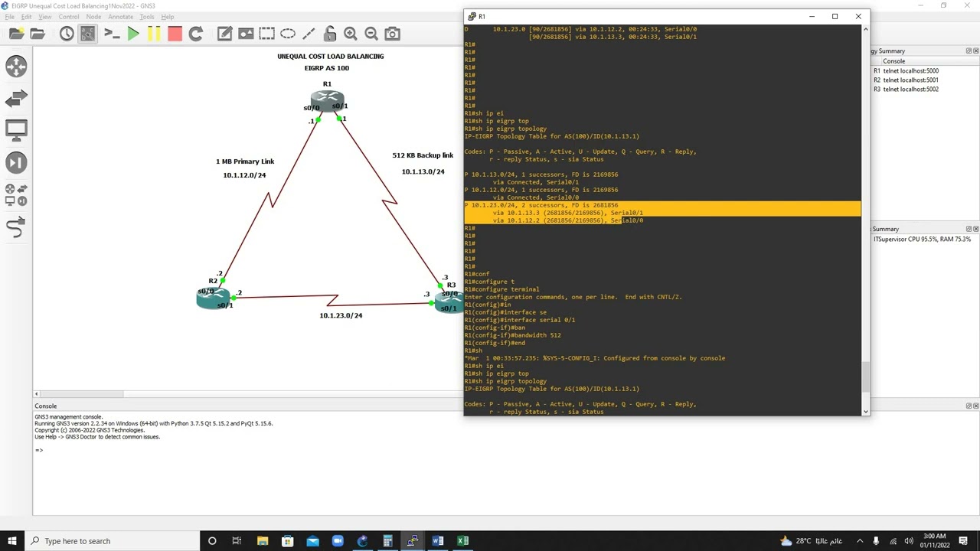Click the UNEQUAL COST LOAD BALANCING title
The height and width of the screenshot is (551, 980).
click(x=331, y=57)
